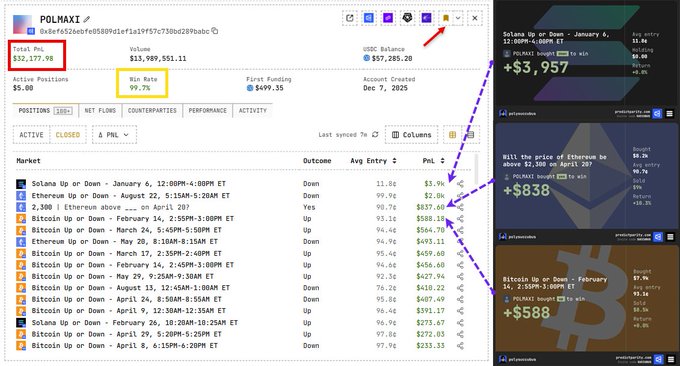Open the PNL sort dropdown

pyautogui.click(x=114, y=135)
